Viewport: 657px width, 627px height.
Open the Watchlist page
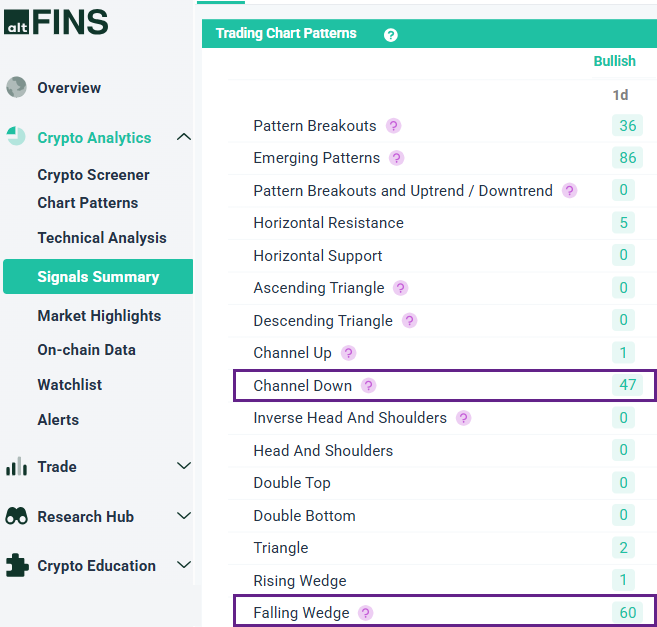[x=70, y=385]
